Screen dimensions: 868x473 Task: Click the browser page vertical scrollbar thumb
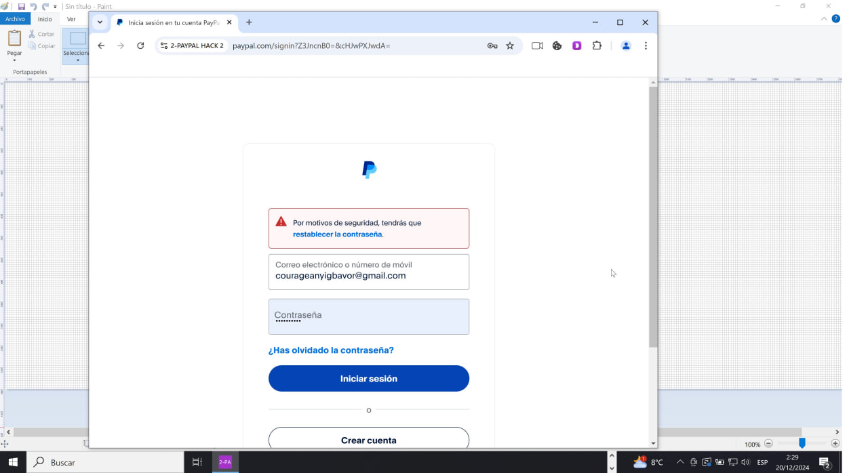tap(653, 217)
